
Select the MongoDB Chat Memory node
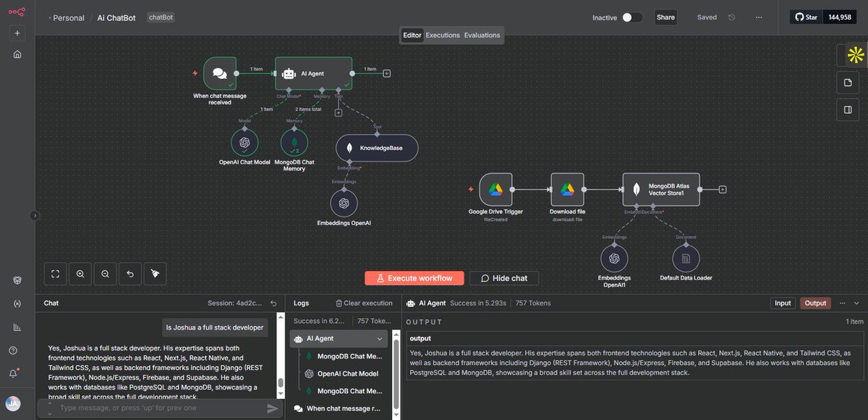(294, 142)
